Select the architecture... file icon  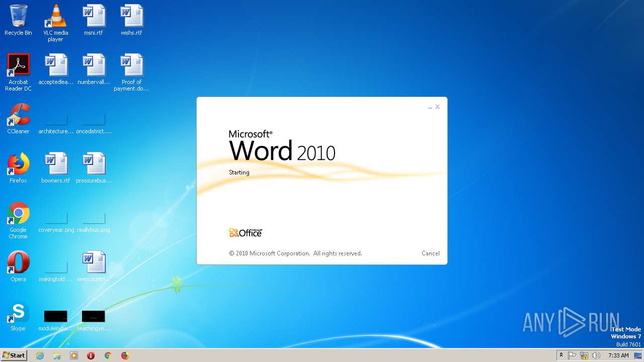(56, 124)
